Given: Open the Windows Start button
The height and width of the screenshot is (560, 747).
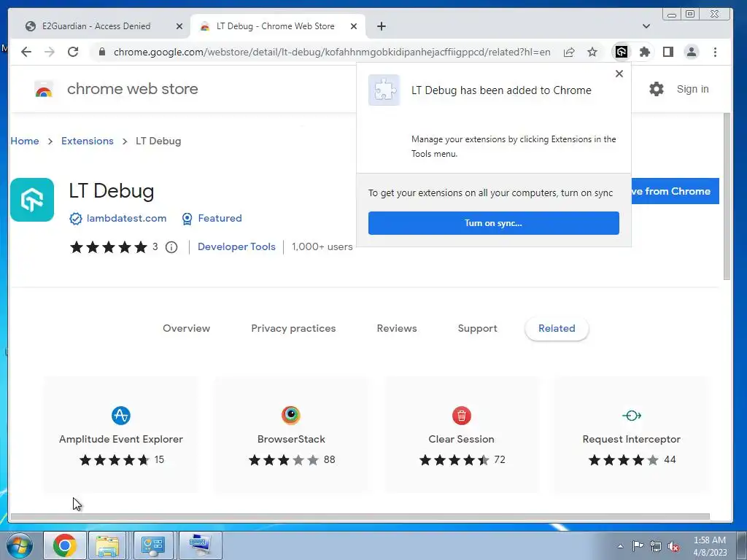Looking at the screenshot, I should point(20,545).
